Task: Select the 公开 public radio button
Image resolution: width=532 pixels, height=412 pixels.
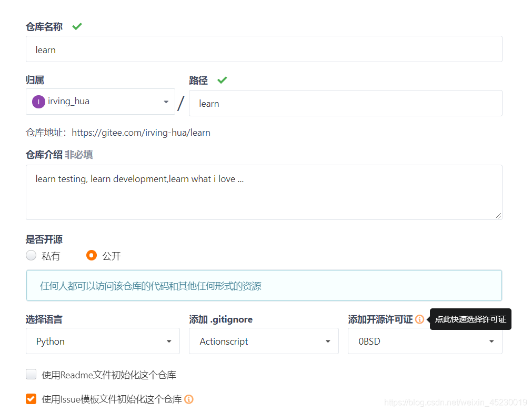Action: coord(92,255)
